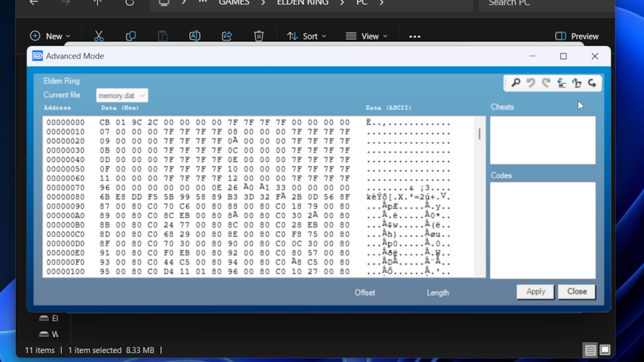Click the export data icon in toolbar
This screenshot has height=362, width=644.
click(577, 83)
